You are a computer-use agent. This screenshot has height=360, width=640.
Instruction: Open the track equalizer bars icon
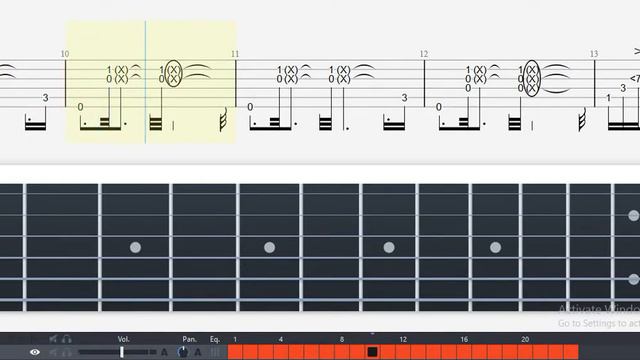tap(215, 352)
